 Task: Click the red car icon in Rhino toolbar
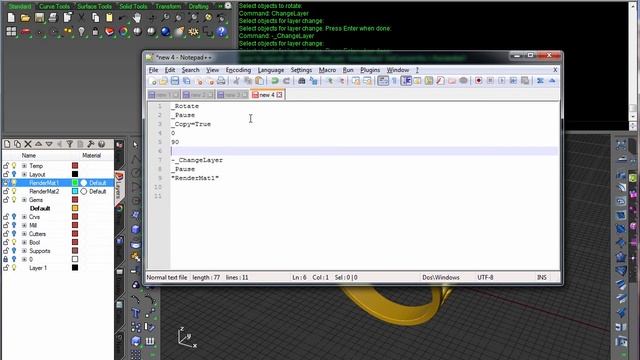click(x=25, y=31)
